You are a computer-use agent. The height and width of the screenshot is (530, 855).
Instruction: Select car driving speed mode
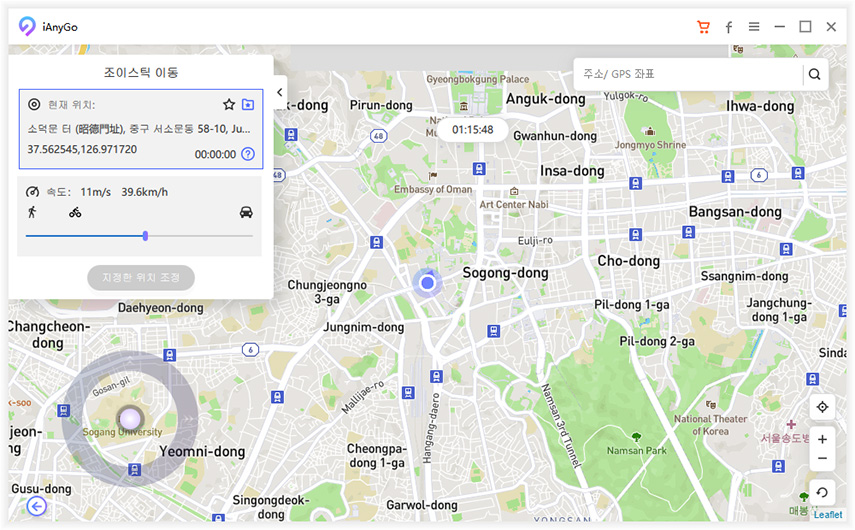[x=246, y=212]
